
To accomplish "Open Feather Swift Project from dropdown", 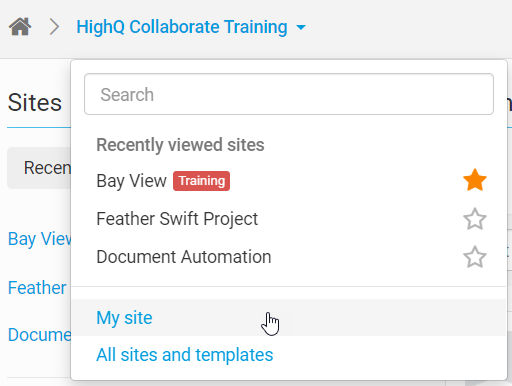I will 177,219.
